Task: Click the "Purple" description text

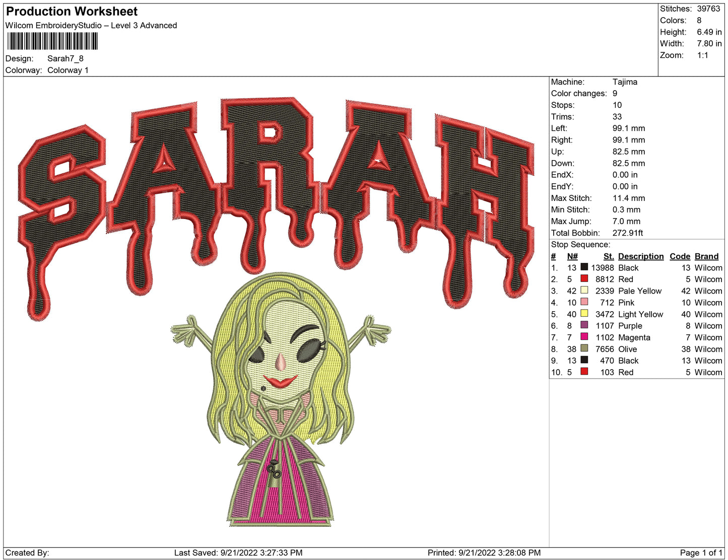Action: [x=630, y=326]
